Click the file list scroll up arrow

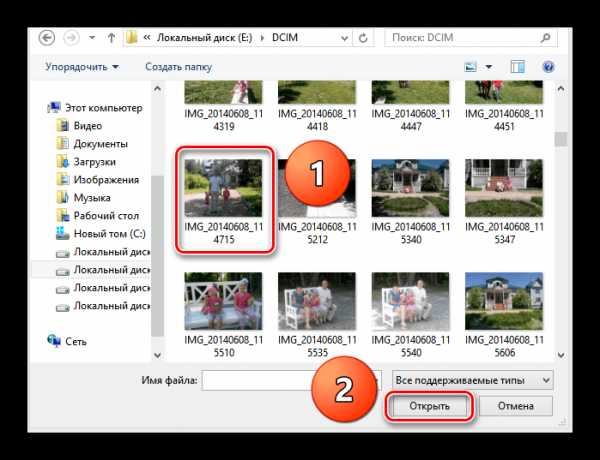point(561,89)
